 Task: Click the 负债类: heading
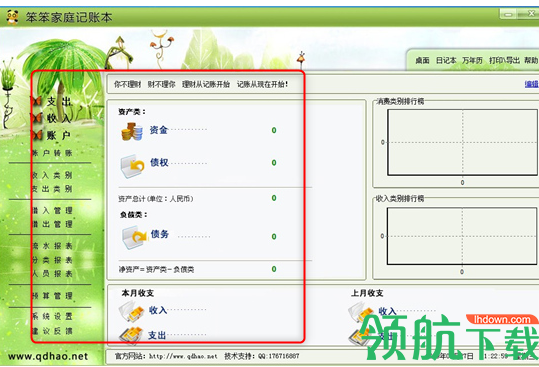134,215
